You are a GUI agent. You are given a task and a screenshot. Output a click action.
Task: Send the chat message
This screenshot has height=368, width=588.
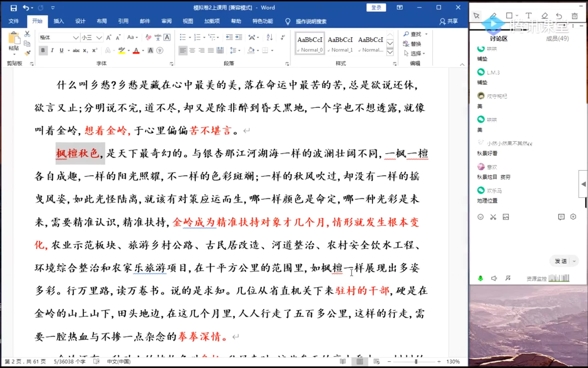coord(561,261)
